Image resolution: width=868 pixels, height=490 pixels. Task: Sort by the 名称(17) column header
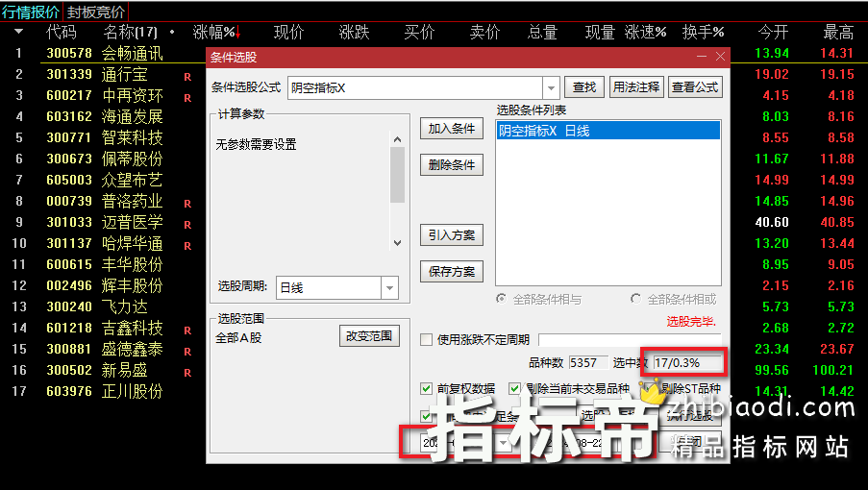pyautogui.click(x=131, y=32)
